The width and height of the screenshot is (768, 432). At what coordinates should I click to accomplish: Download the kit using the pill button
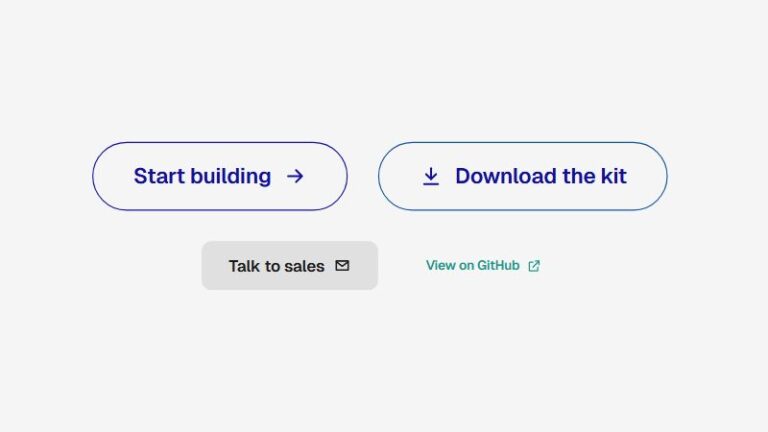click(523, 176)
